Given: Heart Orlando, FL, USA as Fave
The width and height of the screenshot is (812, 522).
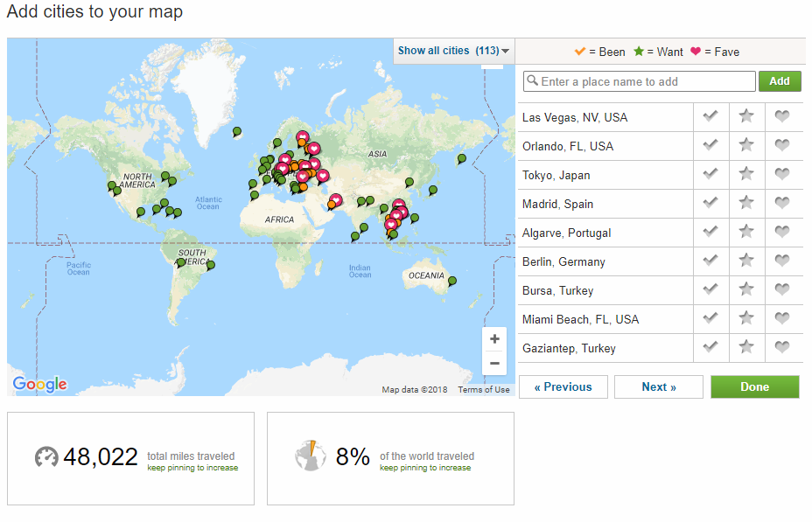Looking at the screenshot, I should pyautogui.click(x=782, y=145).
